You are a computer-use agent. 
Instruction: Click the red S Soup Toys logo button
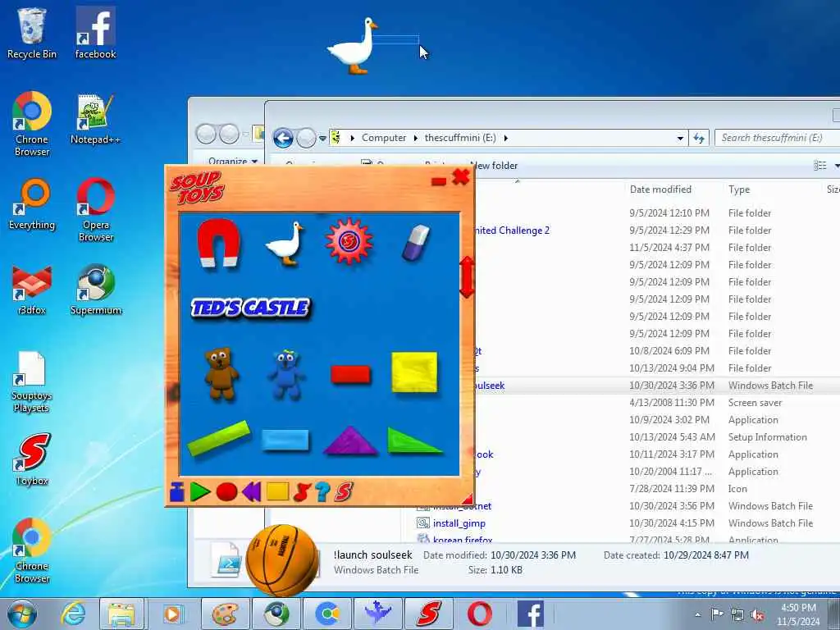tap(344, 492)
